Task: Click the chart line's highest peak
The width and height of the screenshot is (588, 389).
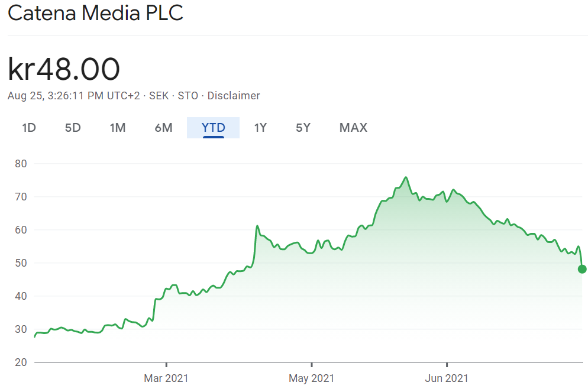Action: (406, 177)
